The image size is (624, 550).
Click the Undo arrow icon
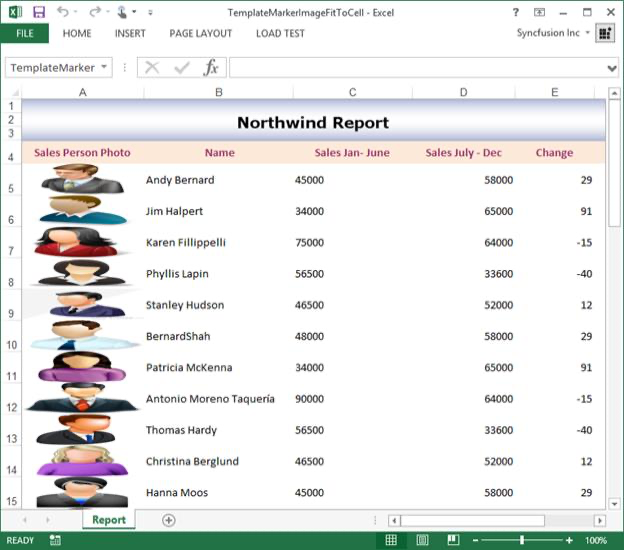pyautogui.click(x=64, y=12)
